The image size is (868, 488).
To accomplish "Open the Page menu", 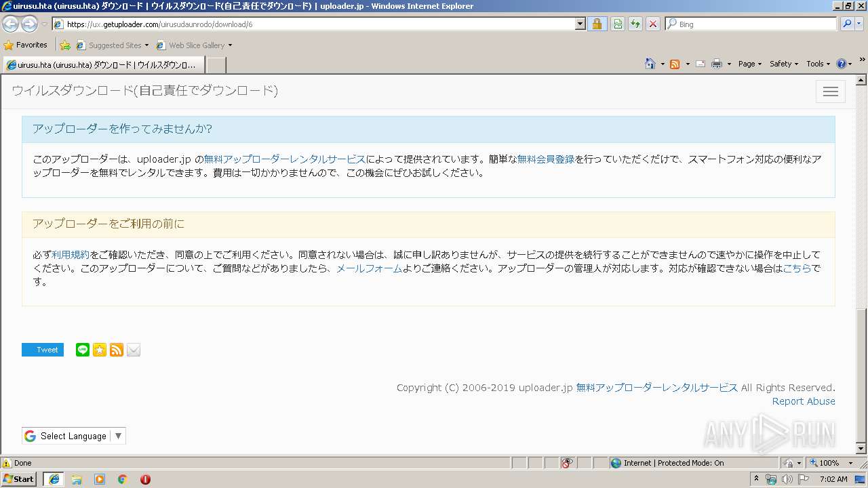I will pyautogui.click(x=749, y=64).
